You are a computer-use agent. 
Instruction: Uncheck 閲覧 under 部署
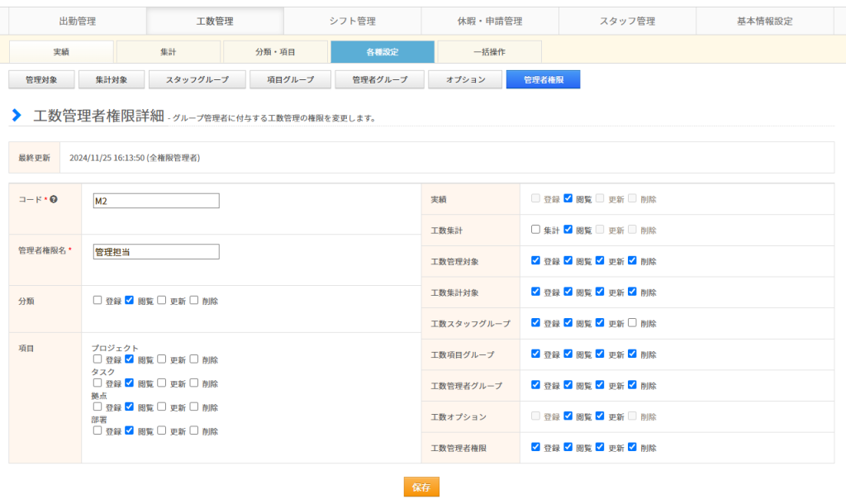(x=130, y=430)
